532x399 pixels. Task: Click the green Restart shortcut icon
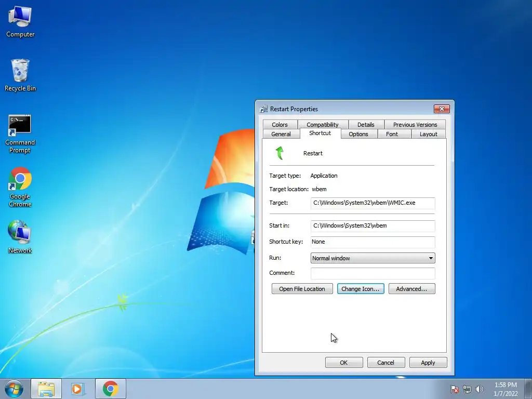click(x=280, y=153)
